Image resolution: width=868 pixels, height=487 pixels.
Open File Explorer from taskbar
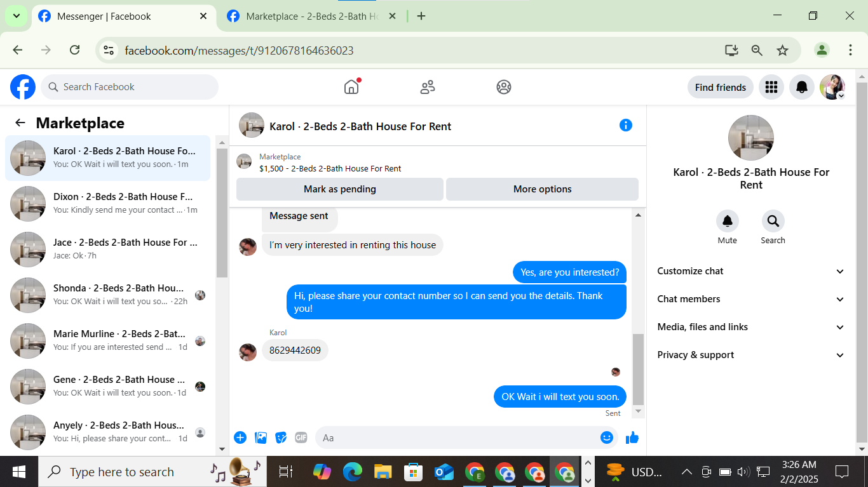(383, 472)
